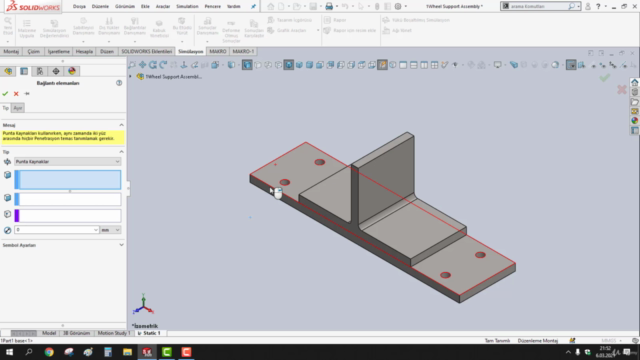The height and width of the screenshot is (360, 640).
Task: Open the Calculator app from the taskbar
Action: coord(108,352)
